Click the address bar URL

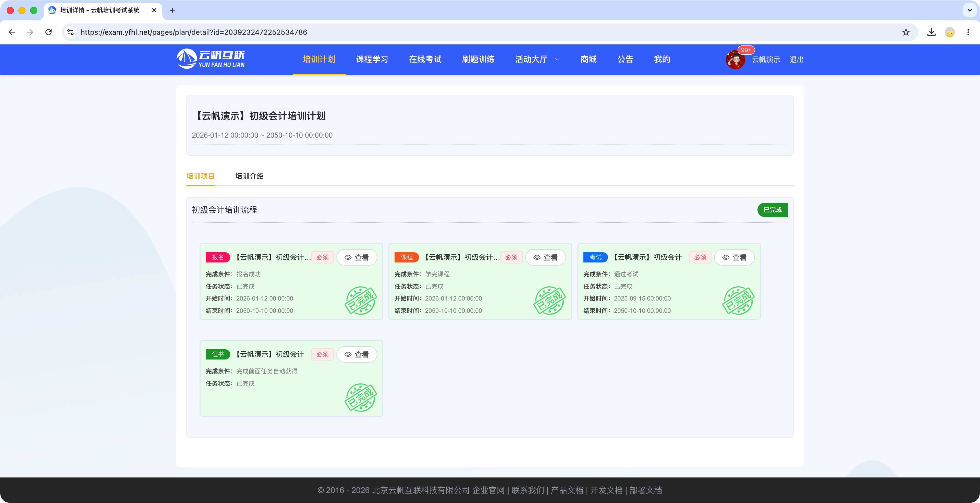coord(194,32)
